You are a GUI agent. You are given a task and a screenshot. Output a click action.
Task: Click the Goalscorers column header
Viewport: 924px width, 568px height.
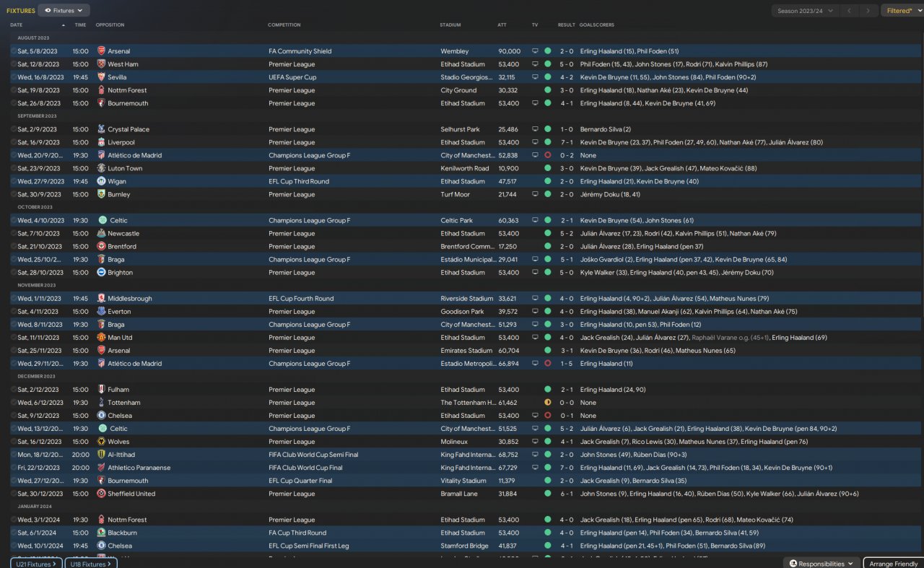click(597, 25)
